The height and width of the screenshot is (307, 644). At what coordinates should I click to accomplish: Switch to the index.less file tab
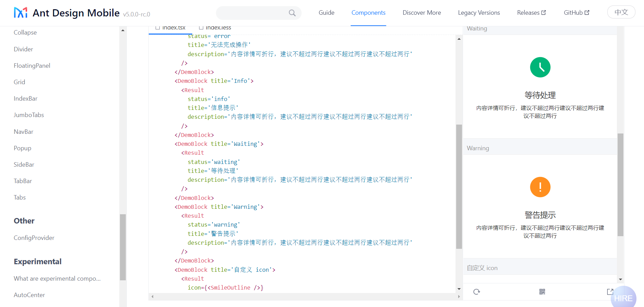pos(215,28)
